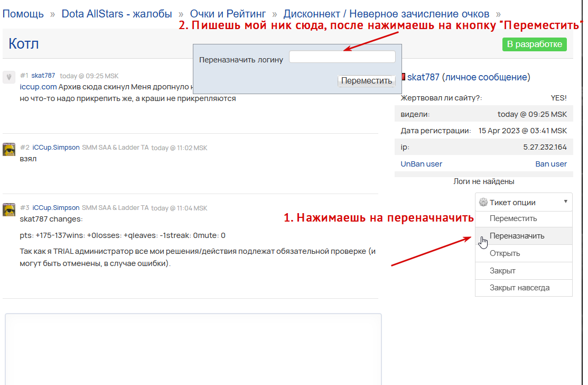Send личное сообщение to skat787

(486, 77)
